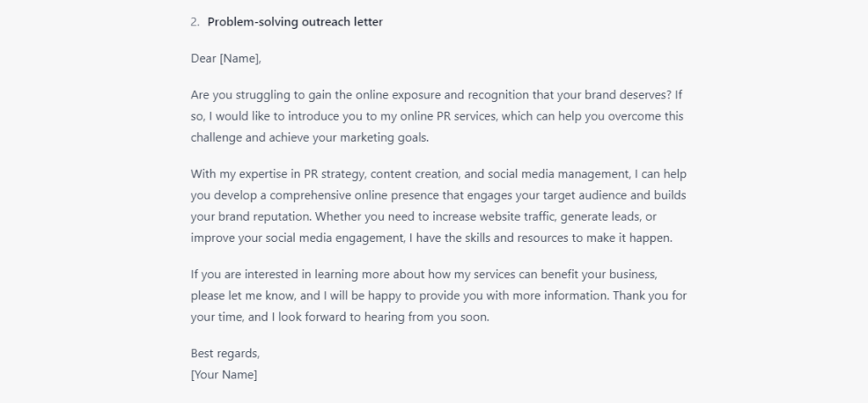Click the words 'generate leads'

(601, 216)
